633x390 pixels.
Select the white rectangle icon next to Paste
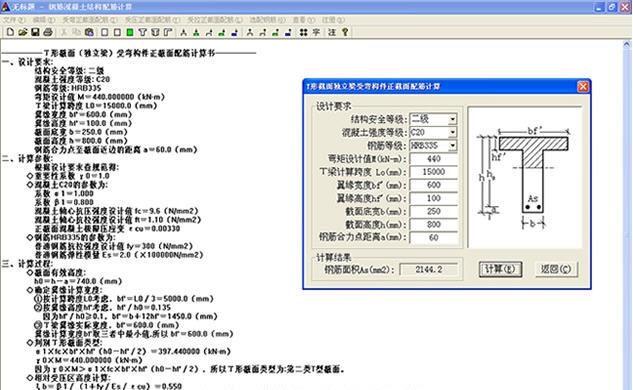tap(105, 32)
